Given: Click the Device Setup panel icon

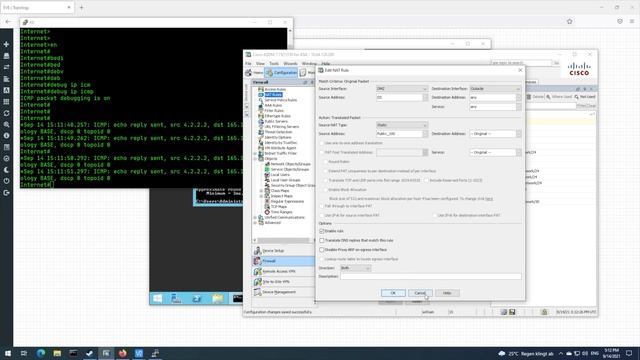Looking at the screenshot, I should pos(257,250).
